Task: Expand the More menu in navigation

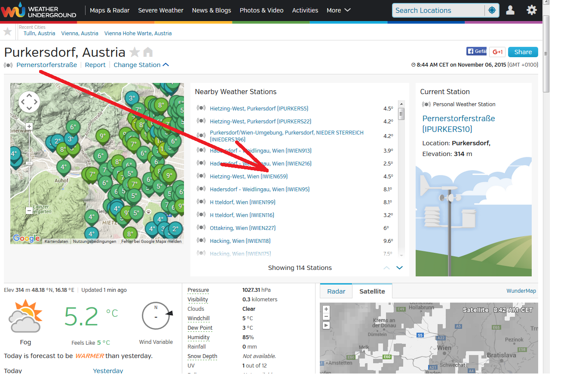Action: (338, 10)
